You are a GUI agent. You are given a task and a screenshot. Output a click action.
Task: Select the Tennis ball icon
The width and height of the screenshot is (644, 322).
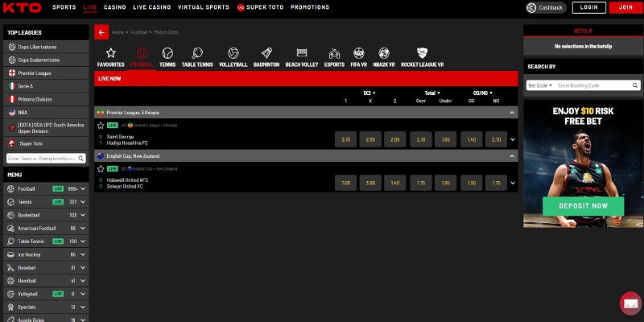(x=167, y=53)
